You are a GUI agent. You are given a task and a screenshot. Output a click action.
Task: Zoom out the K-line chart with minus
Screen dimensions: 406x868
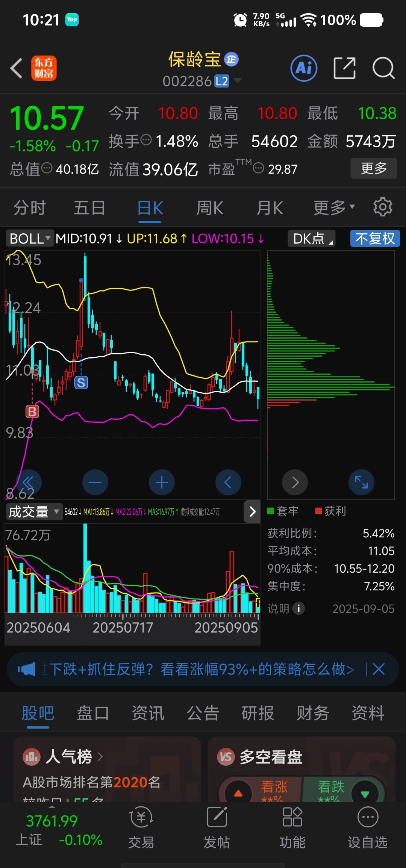95,482
